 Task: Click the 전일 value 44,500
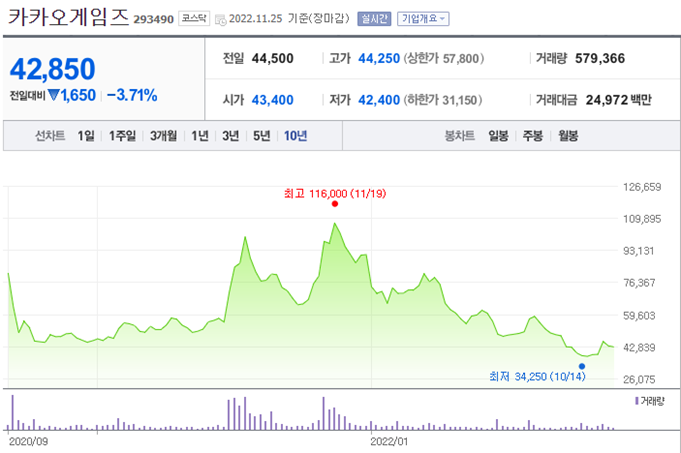tap(273, 58)
